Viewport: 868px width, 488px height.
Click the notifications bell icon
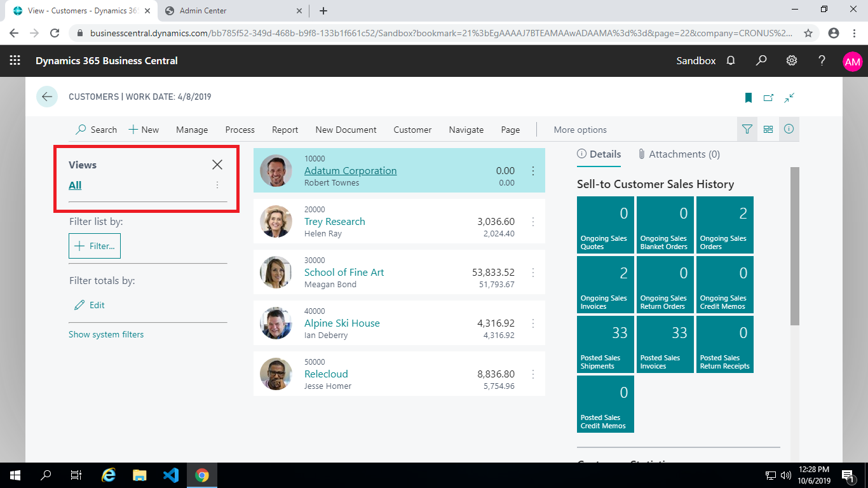point(731,60)
